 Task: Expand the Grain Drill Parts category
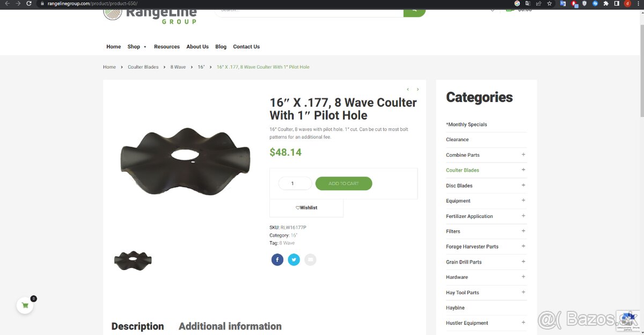523,262
